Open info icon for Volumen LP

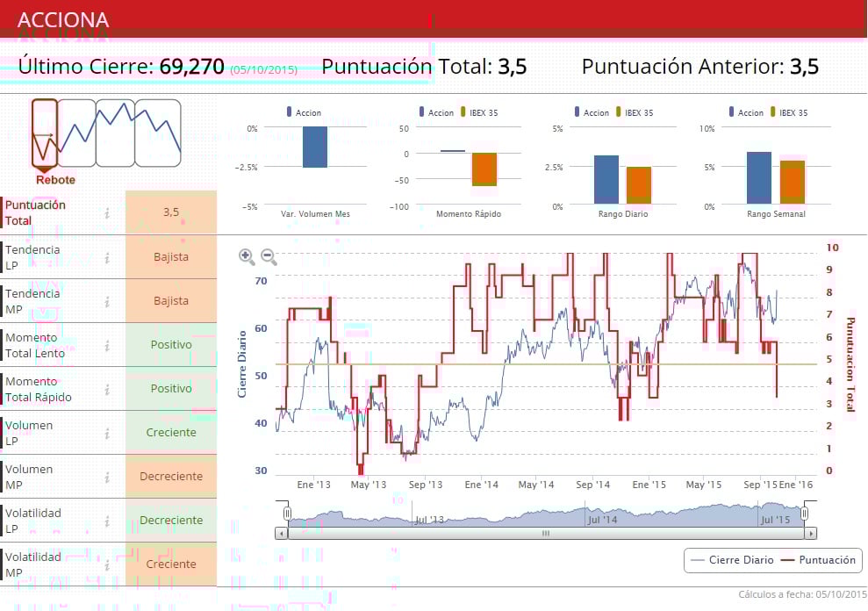107,433
